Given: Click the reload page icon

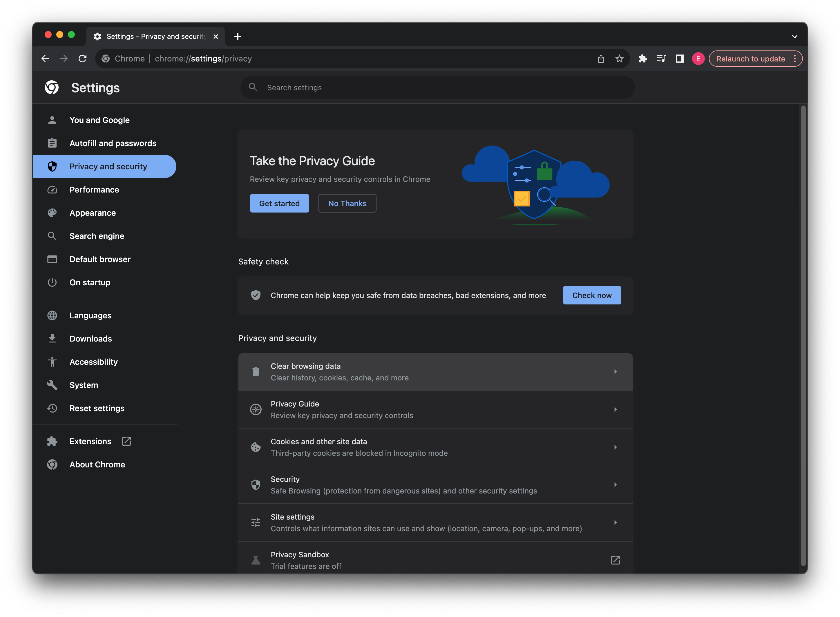Looking at the screenshot, I should 83,59.
